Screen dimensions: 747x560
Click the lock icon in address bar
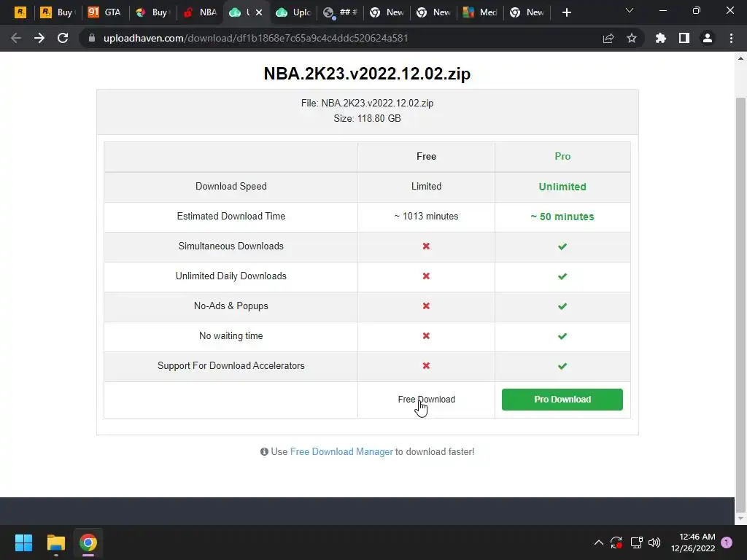pyautogui.click(x=92, y=38)
